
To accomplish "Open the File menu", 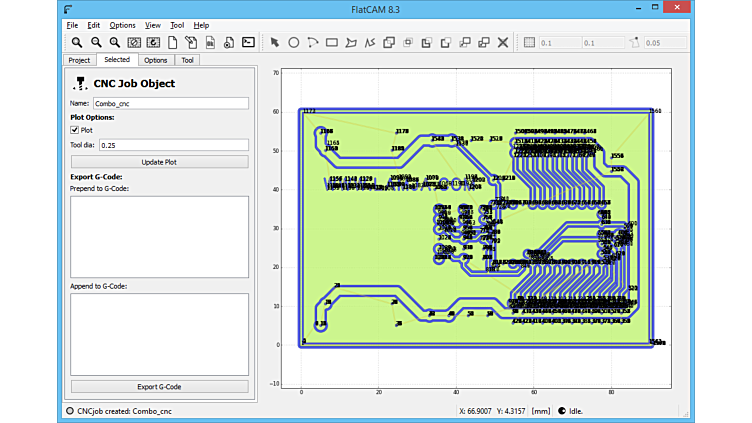I will [72, 25].
